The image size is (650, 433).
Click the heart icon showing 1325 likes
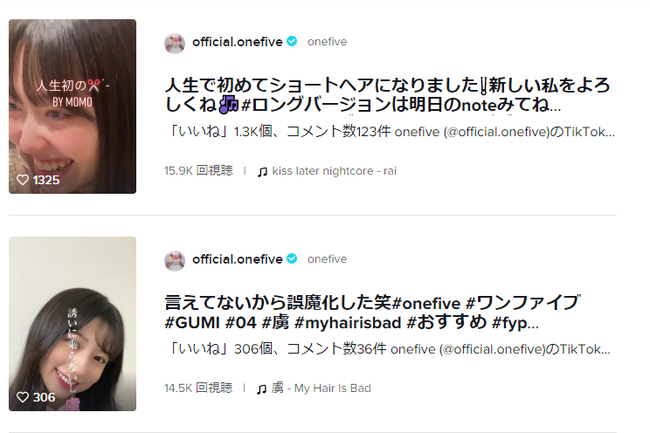tap(22, 180)
